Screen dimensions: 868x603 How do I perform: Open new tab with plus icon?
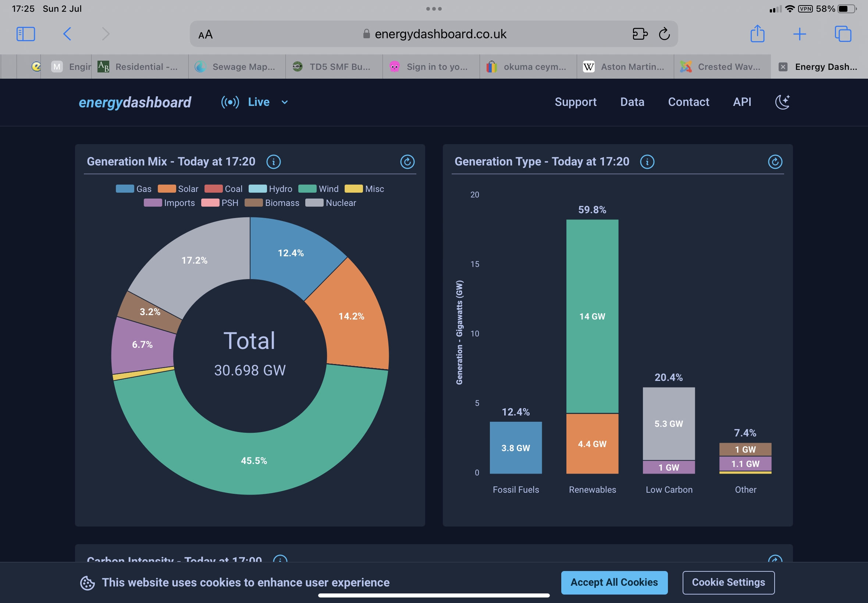(x=799, y=34)
